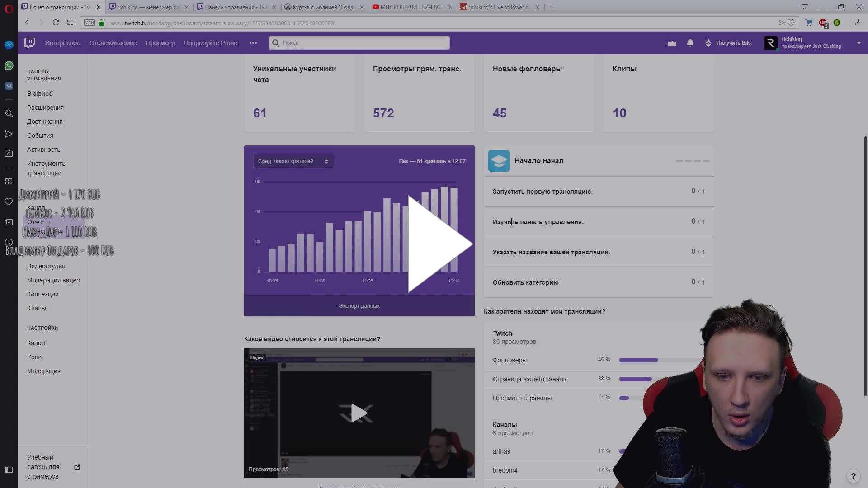Open Просмотр in Twitch navigation
The image size is (868, 488).
click(160, 43)
